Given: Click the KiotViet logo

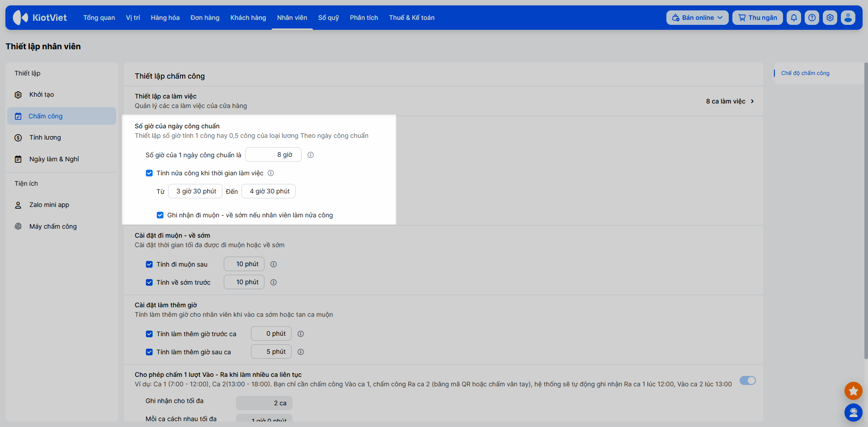Looking at the screenshot, I should coord(40,18).
